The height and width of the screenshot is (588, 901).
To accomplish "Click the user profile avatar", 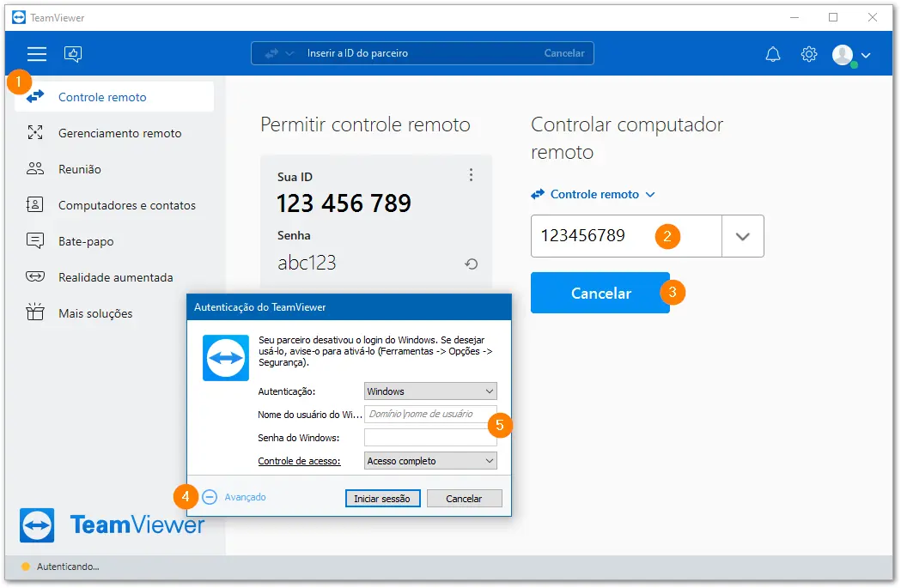I will 843,55.
